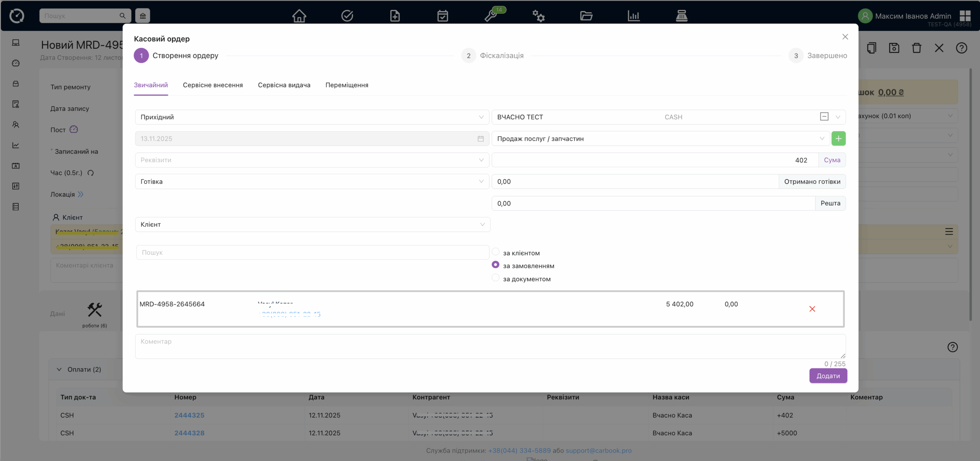Click the wrench icon with badge 14

491,16
